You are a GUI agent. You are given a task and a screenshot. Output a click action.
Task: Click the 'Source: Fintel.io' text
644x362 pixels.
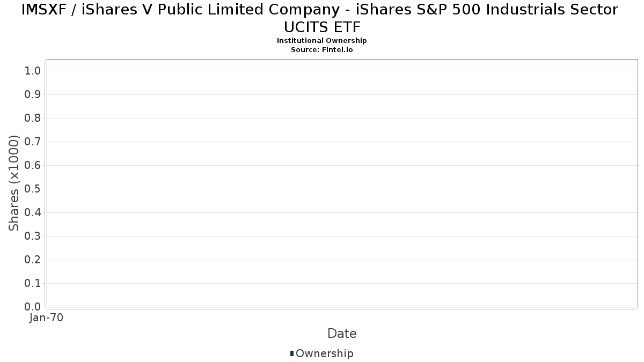coord(321,49)
